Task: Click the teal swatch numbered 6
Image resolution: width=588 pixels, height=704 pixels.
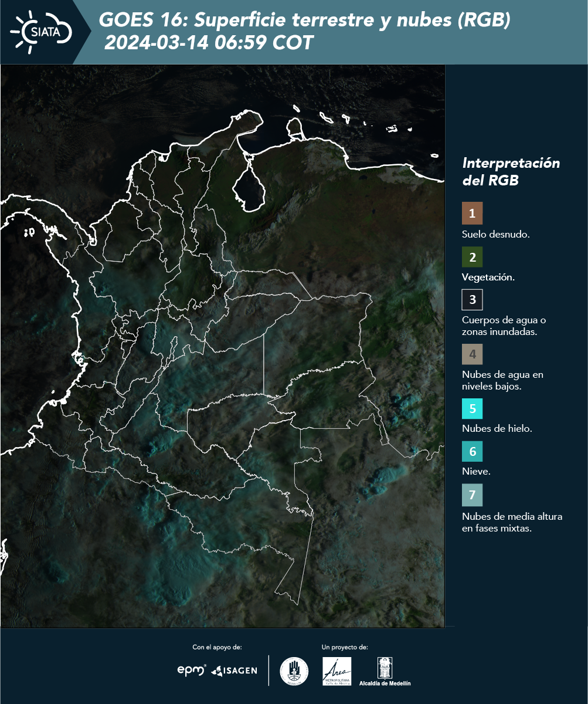Action: 472,452
